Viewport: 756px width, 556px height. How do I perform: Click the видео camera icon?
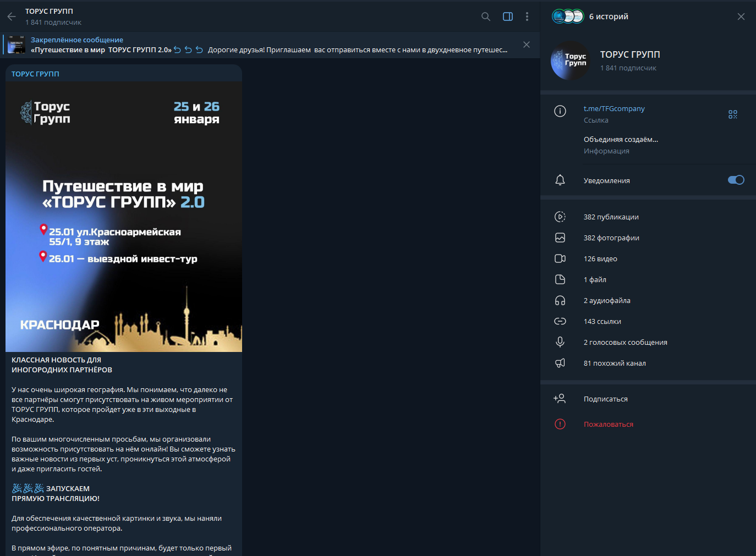560,258
